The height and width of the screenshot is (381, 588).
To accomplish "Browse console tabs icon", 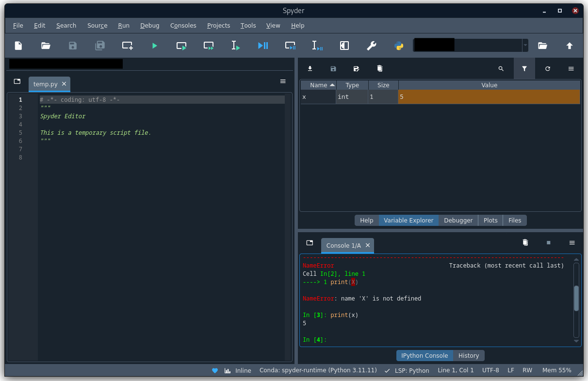I will click(x=310, y=242).
